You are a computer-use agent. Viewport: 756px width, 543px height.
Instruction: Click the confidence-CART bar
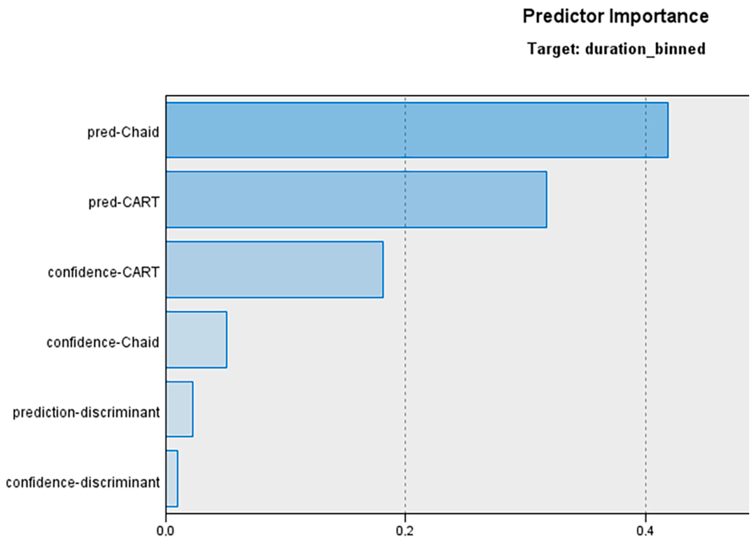click(x=274, y=270)
